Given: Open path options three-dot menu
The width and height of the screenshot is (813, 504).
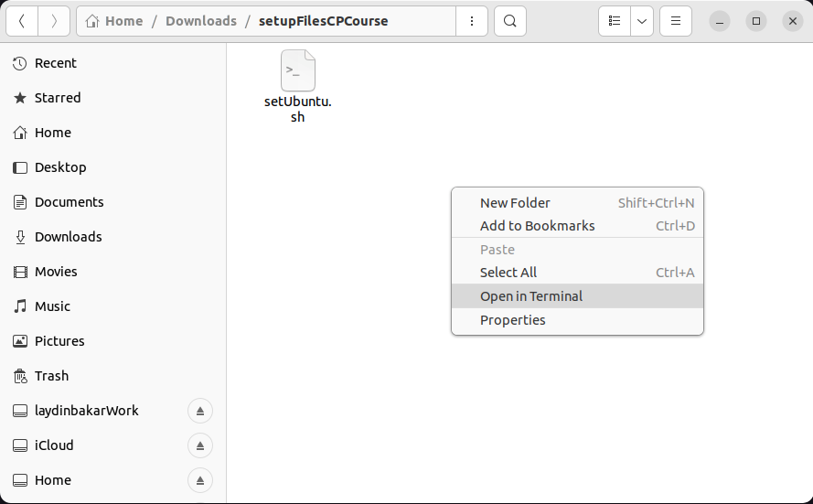Looking at the screenshot, I should (x=471, y=21).
